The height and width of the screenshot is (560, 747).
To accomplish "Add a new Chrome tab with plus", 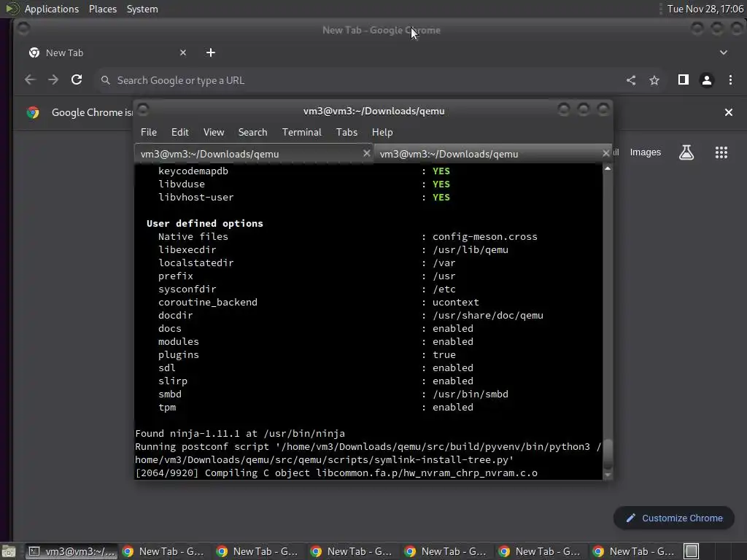I will [211, 52].
